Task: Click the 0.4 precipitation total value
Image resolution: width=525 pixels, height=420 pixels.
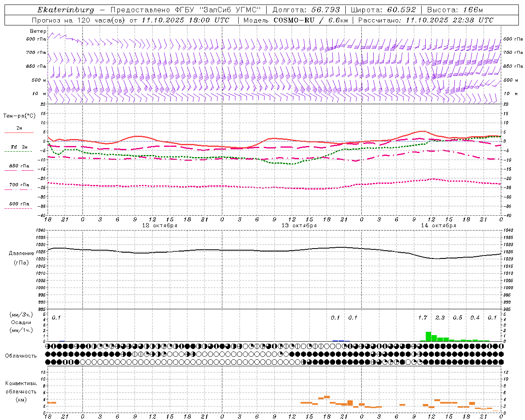Action: point(475,317)
